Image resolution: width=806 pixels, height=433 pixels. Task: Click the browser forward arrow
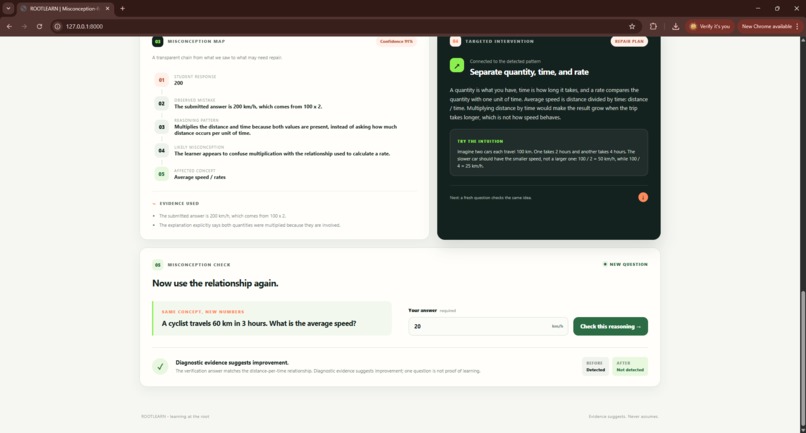24,26
